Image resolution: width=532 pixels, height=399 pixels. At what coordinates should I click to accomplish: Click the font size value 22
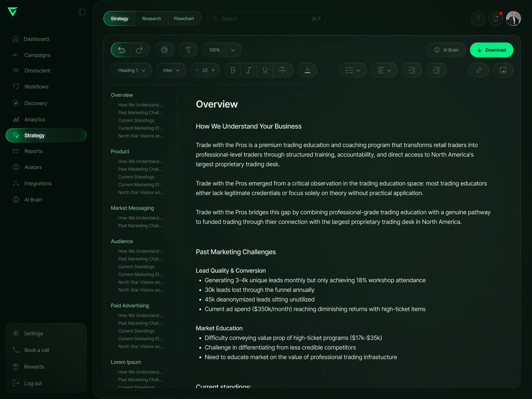point(205,70)
